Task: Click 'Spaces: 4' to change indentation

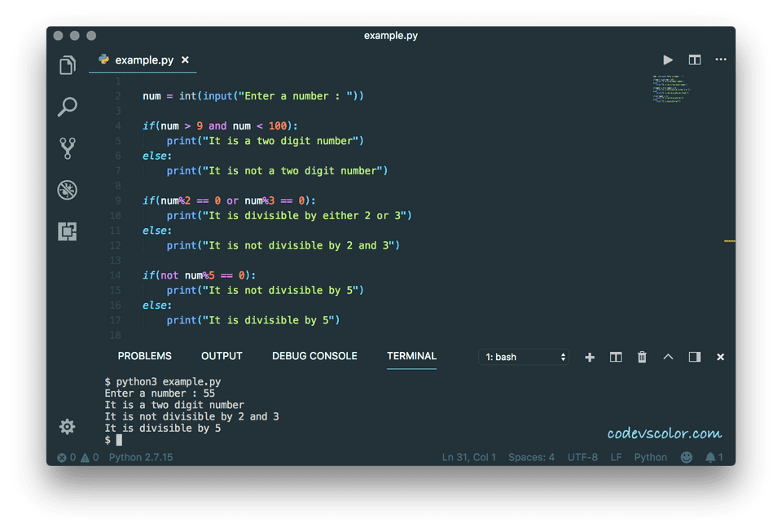Action: pos(531,457)
